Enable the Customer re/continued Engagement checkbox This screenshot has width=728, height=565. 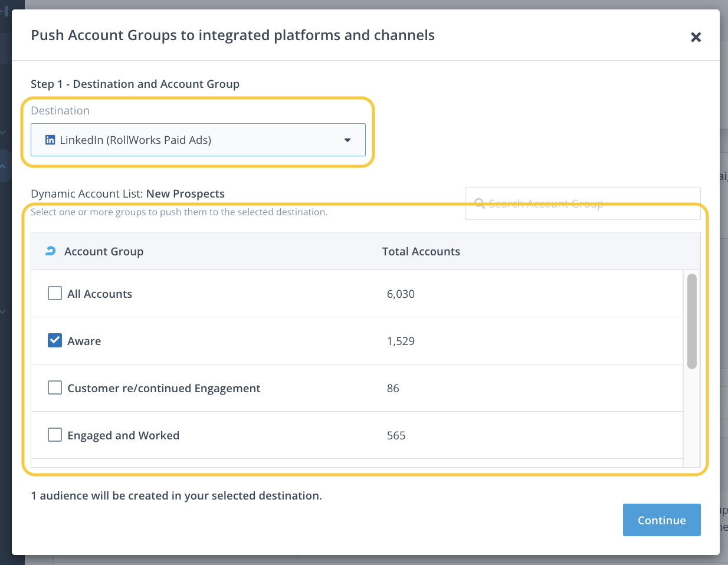[55, 387]
